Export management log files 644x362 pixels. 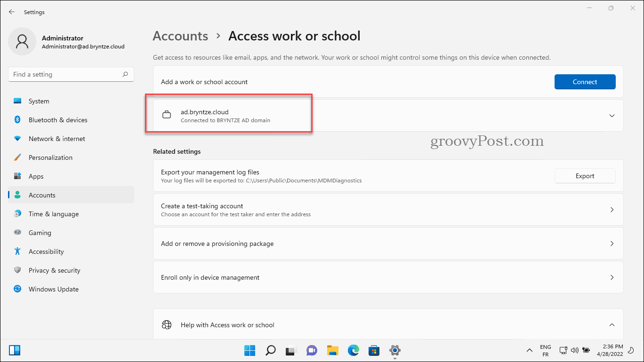coord(585,176)
